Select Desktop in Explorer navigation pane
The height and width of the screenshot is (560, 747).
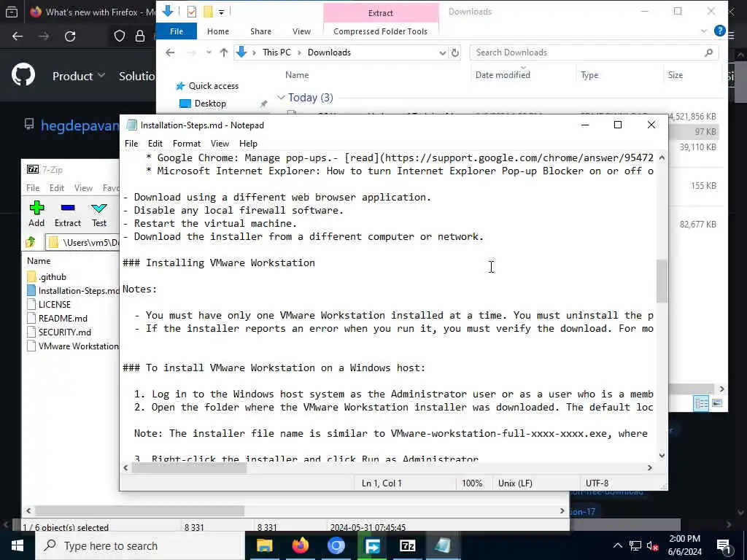click(210, 104)
